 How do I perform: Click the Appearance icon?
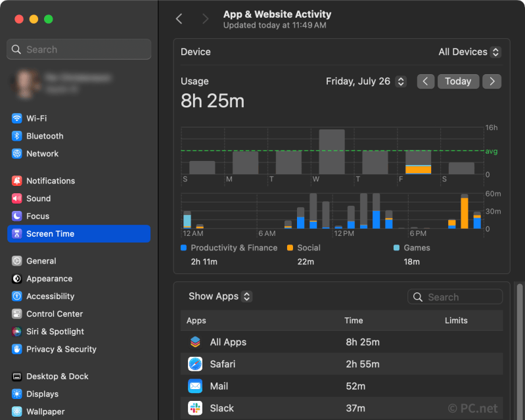pyautogui.click(x=16, y=279)
